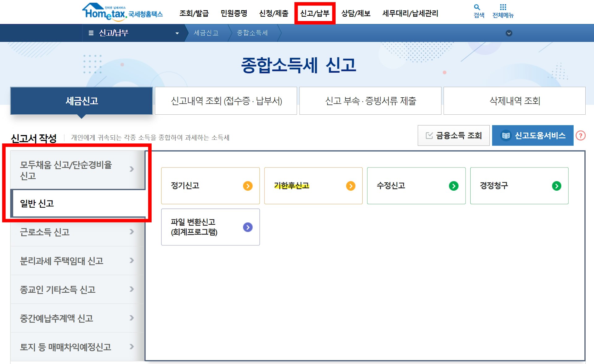Open the 전체메뉴 grid icon
This screenshot has height=364, width=594.
click(x=503, y=7)
